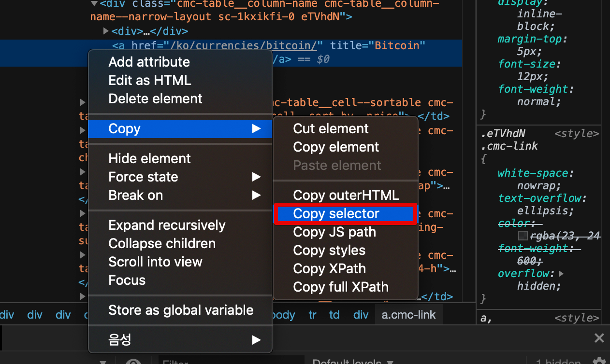Select Copy outerHTML

pos(345,195)
